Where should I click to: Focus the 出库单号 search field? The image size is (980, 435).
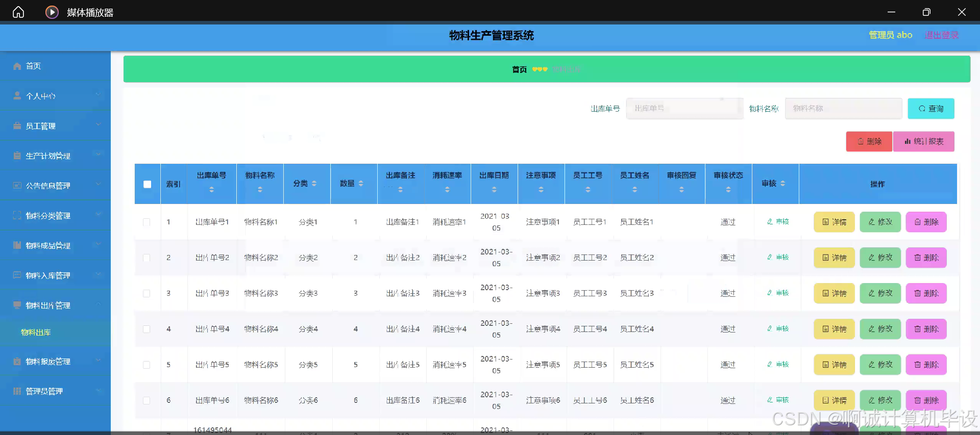[x=684, y=109]
